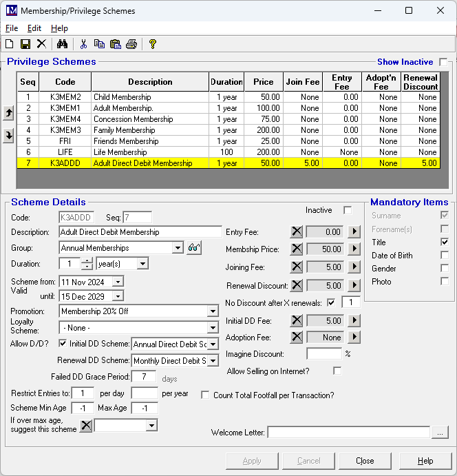Click the Save floppy disk icon
457x476 pixels.
pos(25,44)
